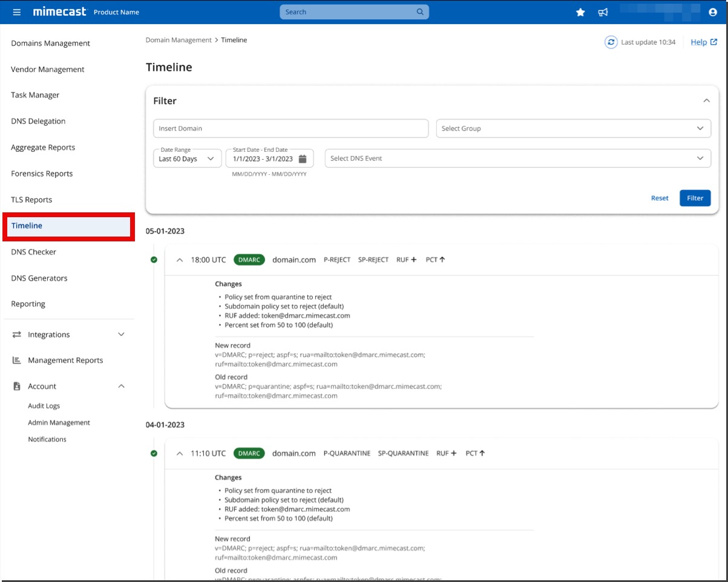Screen dimensions: 728x582
Task: Click the Last update 10:34 text
Action: click(648, 42)
